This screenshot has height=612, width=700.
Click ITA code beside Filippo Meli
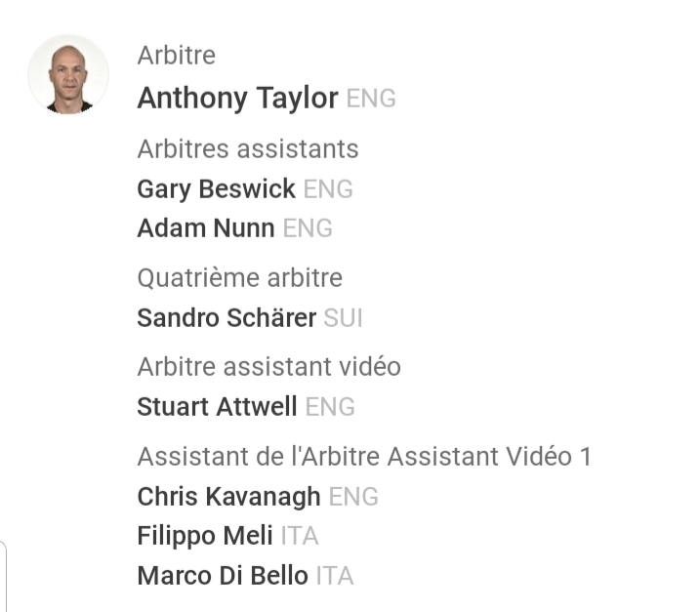[300, 537]
